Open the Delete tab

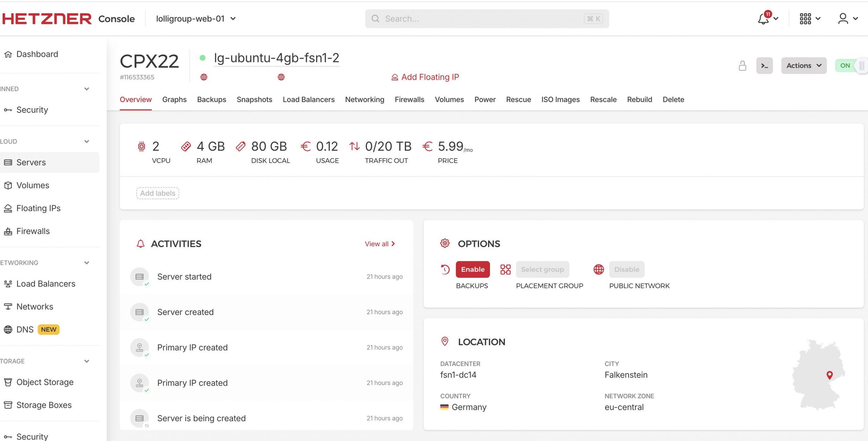[x=673, y=100]
